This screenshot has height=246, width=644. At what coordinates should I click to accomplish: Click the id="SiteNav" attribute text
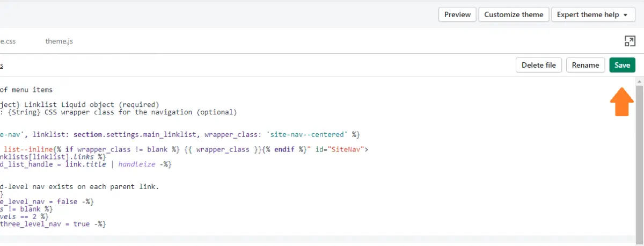[x=339, y=149]
